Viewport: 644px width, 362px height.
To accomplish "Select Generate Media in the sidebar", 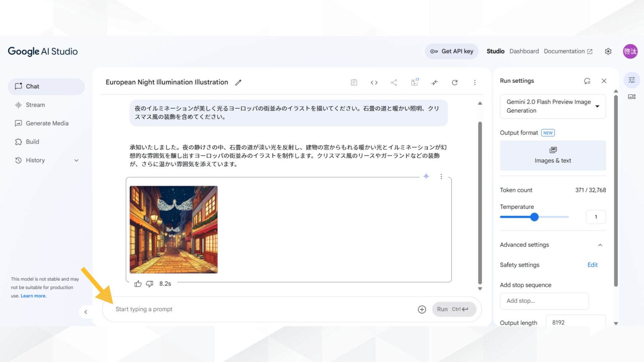I will pos(47,123).
